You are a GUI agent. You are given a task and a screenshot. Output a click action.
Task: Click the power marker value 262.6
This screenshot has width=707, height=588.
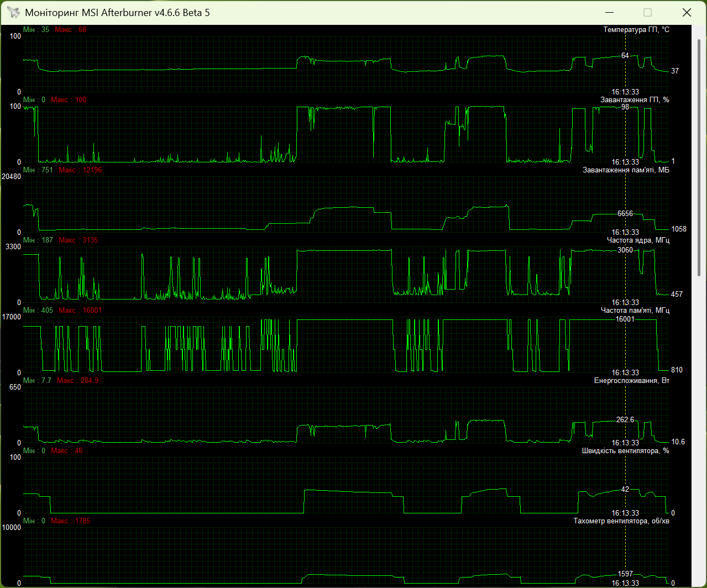click(x=625, y=419)
